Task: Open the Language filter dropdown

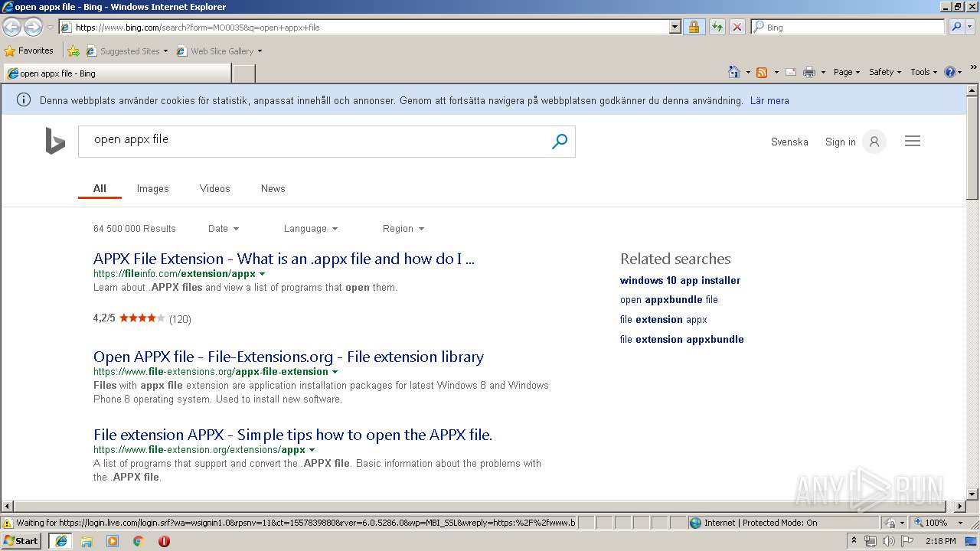Action: click(311, 229)
